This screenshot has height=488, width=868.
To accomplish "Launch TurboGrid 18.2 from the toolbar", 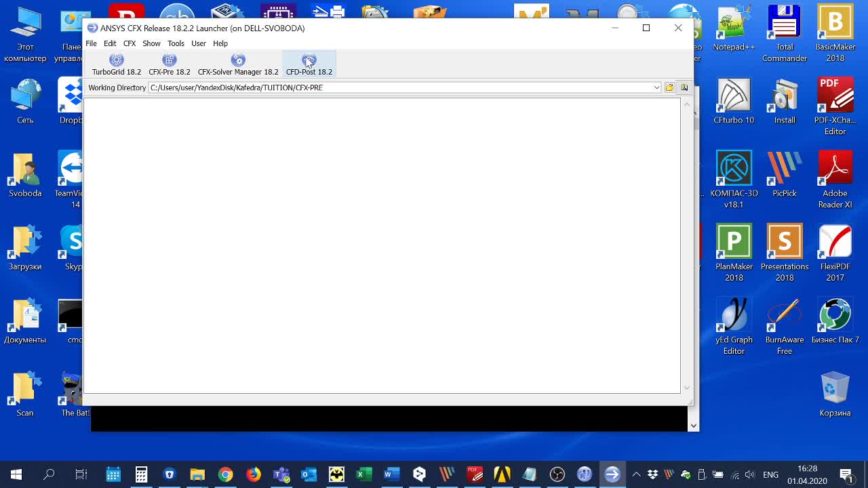I will pos(117,65).
